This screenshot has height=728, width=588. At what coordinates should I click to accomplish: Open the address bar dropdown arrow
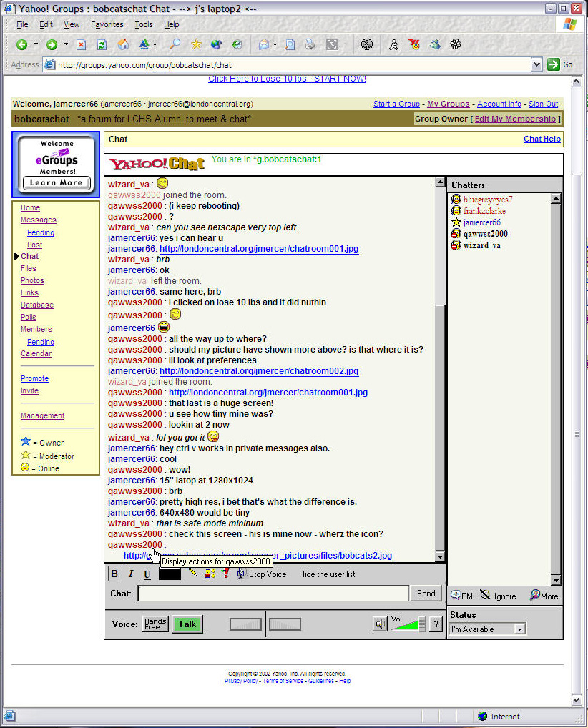click(x=536, y=64)
